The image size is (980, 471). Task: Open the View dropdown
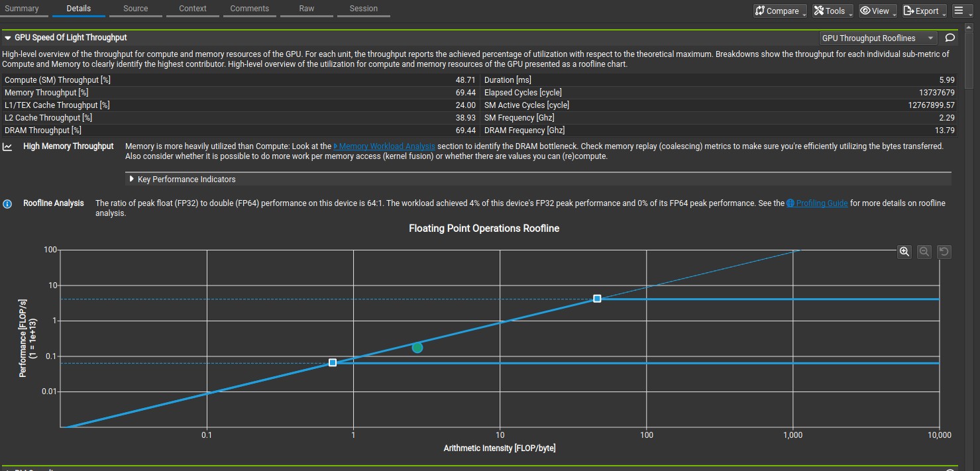[x=878, y=11]
